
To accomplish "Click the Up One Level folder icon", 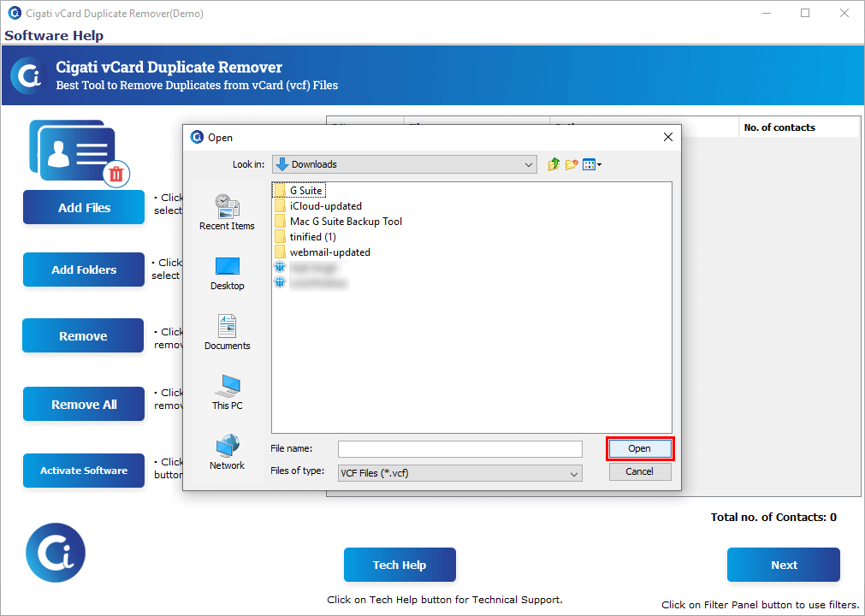I will pyautogui.click(x=554, y=164).
